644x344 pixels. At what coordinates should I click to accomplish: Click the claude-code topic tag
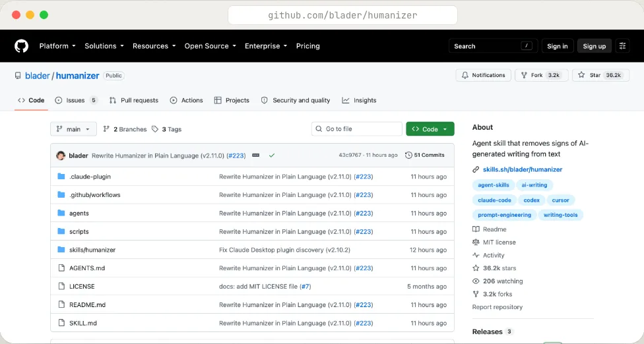pyautogui.click(x=494, y=200)
